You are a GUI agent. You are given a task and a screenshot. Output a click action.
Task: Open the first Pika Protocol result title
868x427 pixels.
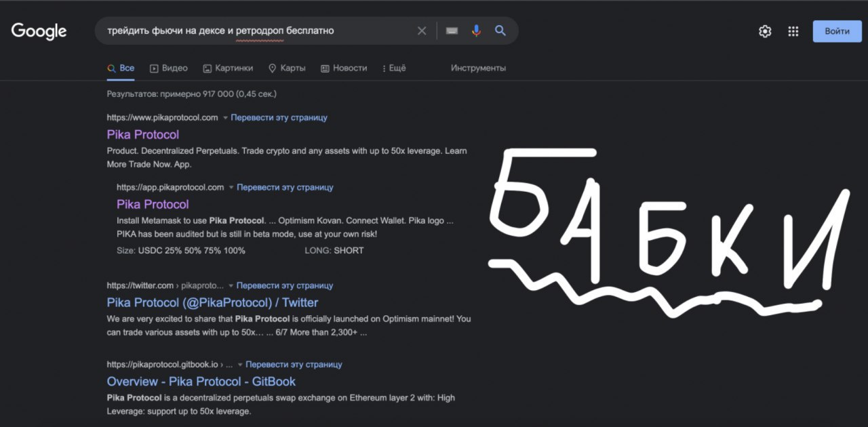click(143, 134)
